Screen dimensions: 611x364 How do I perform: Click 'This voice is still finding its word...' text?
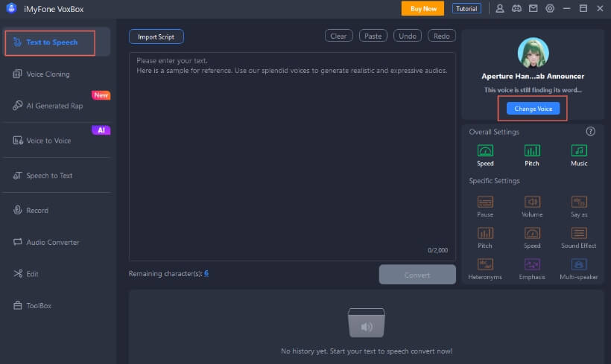533,90
